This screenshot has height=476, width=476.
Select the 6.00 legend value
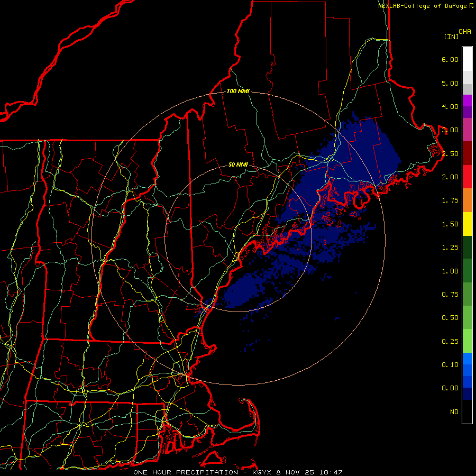(450, 59)
